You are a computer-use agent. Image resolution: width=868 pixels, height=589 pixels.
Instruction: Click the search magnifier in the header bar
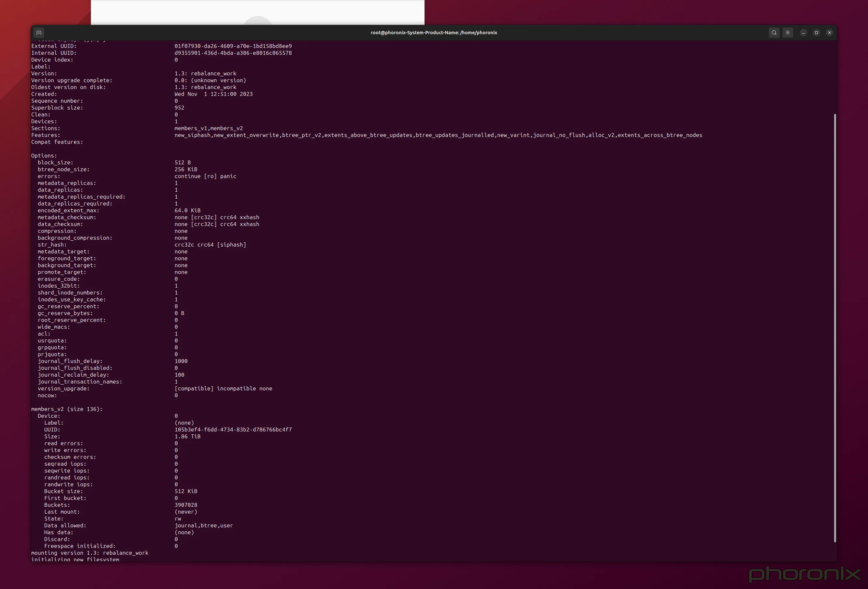(x=774, y=33)
